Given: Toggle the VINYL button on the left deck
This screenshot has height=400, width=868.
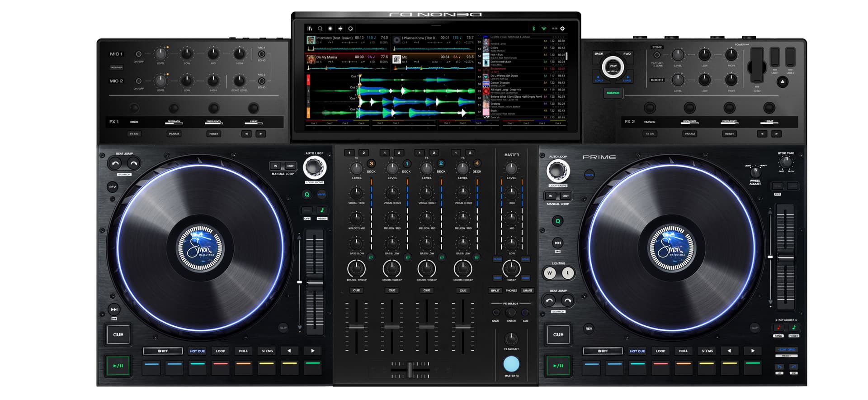Looking at the screenshot, I should coord(321,195).
